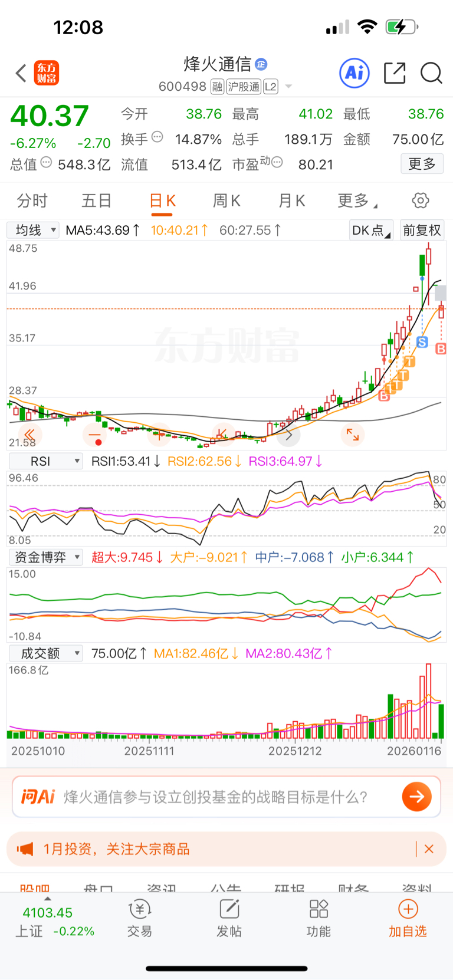Tap the 问Ai question input field
The image size is (453, 980).
226,797
